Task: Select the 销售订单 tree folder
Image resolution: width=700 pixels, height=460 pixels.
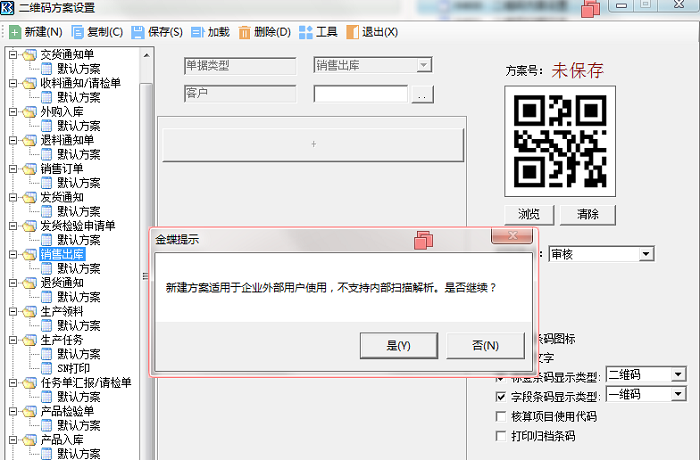Action: [x=29, y=169]
